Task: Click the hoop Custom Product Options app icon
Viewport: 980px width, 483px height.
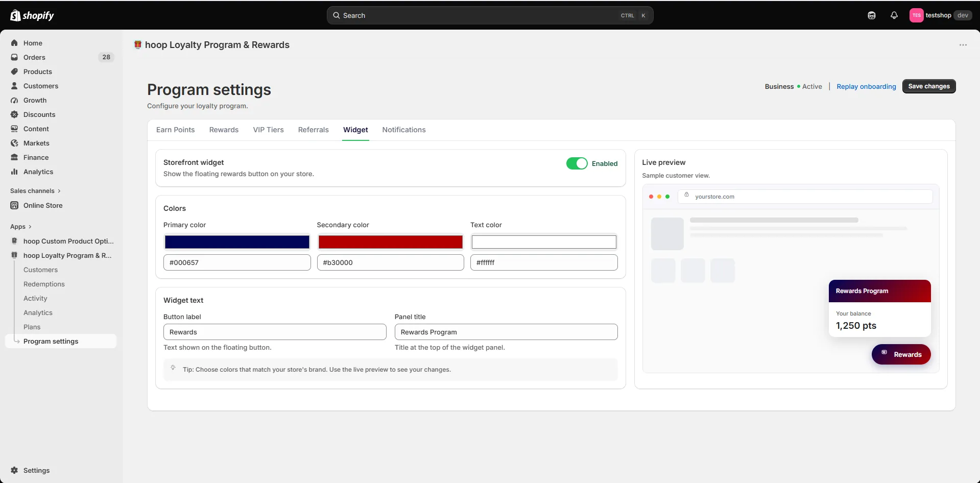Action: click(x=14, y=241)
